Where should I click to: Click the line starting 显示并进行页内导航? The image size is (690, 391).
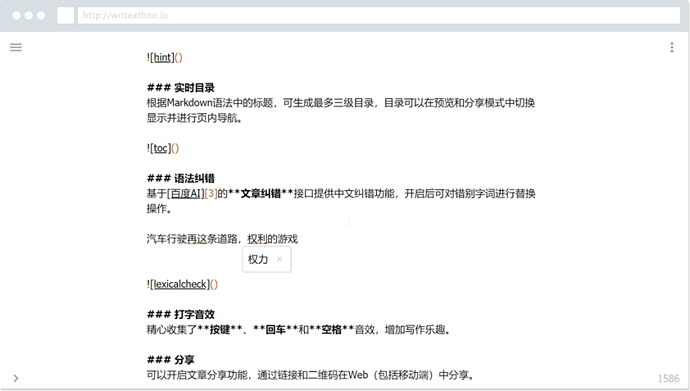[x=195, y=118]
